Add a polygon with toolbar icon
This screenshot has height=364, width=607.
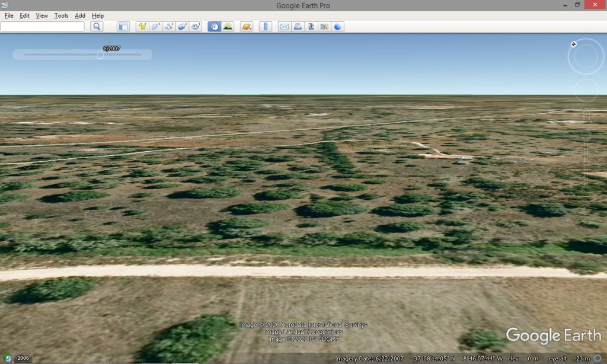pos(155,27)
